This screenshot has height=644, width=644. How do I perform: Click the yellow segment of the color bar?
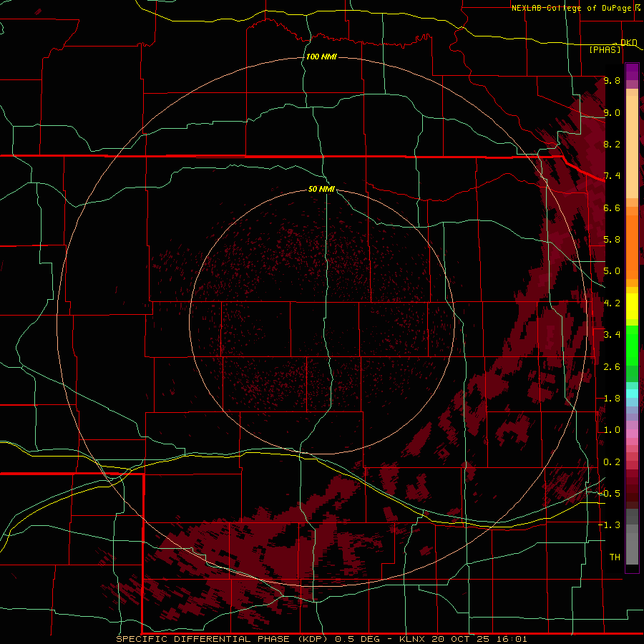pos(632,306)
